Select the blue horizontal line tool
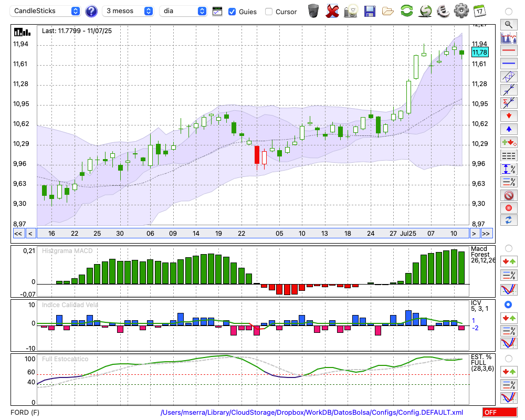 [x=509, y=64]
